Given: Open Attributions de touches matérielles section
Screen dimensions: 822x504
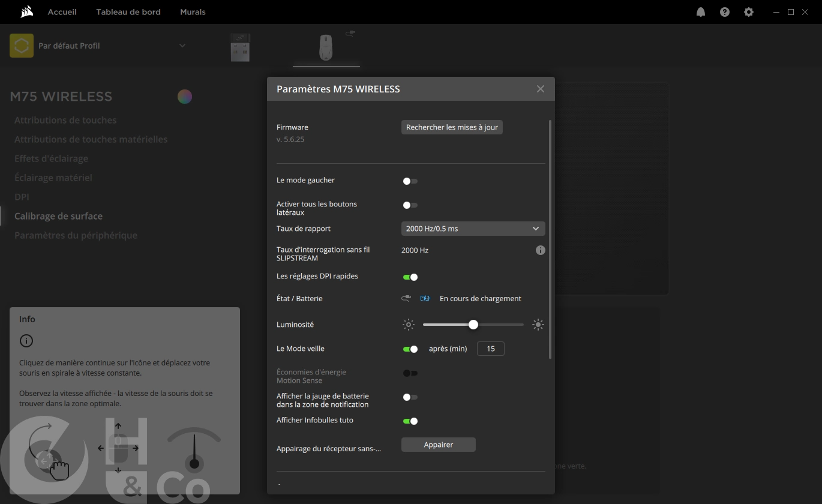Looking at the screenshot, I should click(91, 139).
